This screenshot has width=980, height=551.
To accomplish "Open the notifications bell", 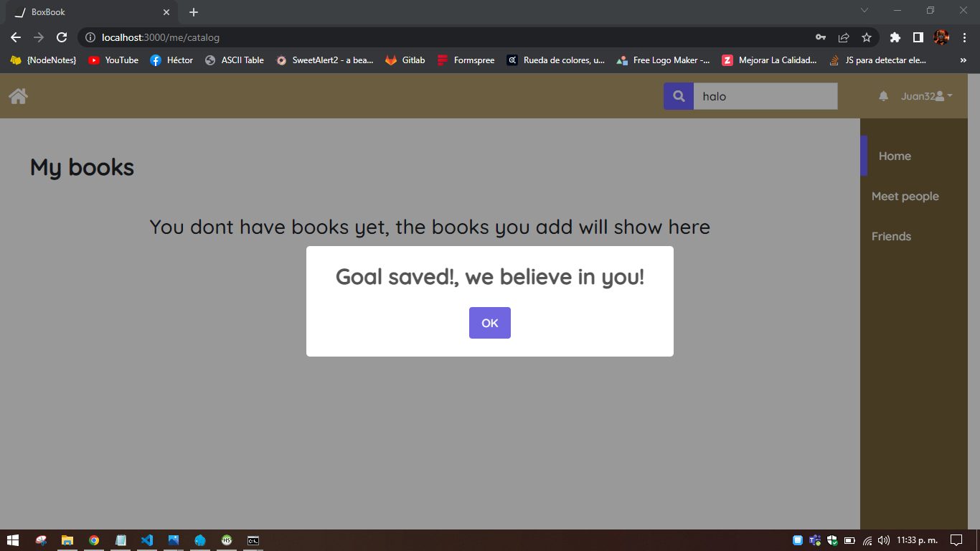I will point(884,96).
